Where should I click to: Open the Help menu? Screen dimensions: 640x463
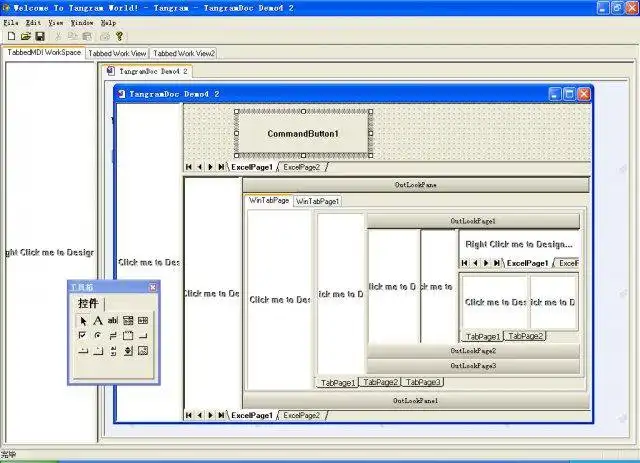click(109, 23)
